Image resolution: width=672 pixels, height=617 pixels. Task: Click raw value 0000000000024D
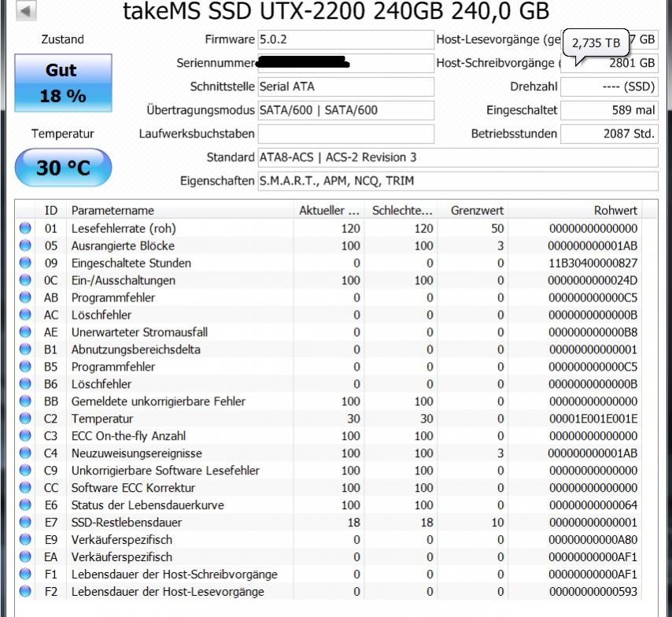pyautogui.click(x=593, y=280)
